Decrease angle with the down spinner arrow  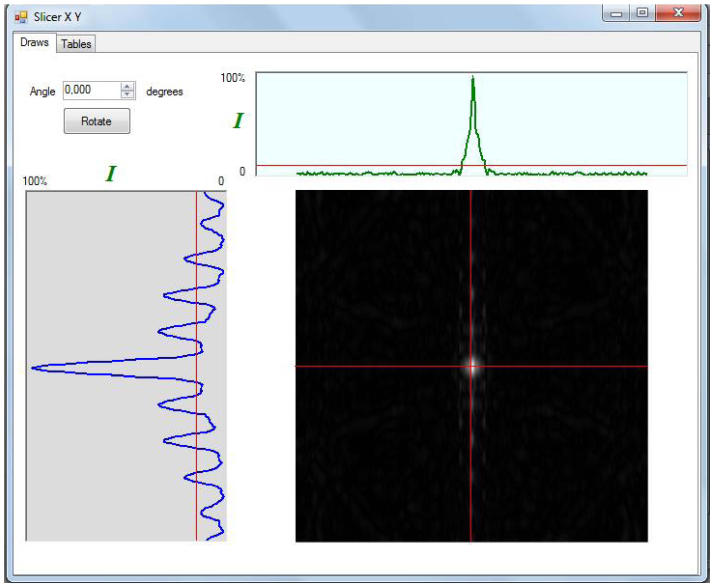coord(127,94)
